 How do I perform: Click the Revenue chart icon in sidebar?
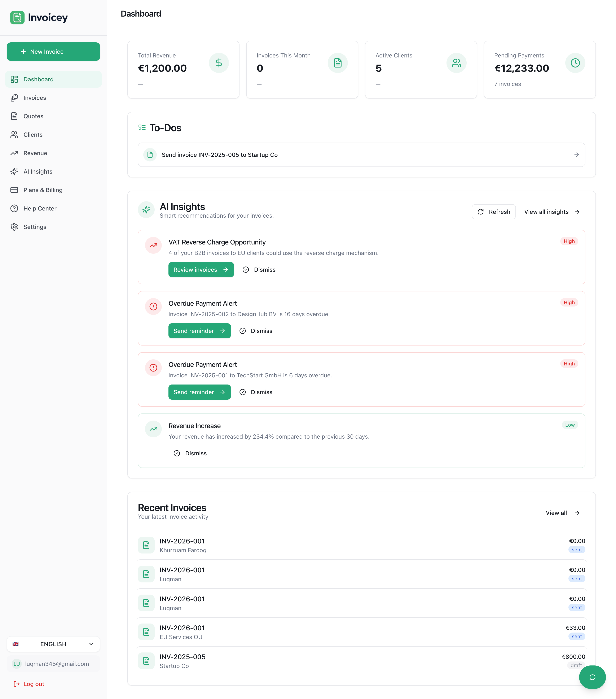pyautogui.click(x=14, y=153)
